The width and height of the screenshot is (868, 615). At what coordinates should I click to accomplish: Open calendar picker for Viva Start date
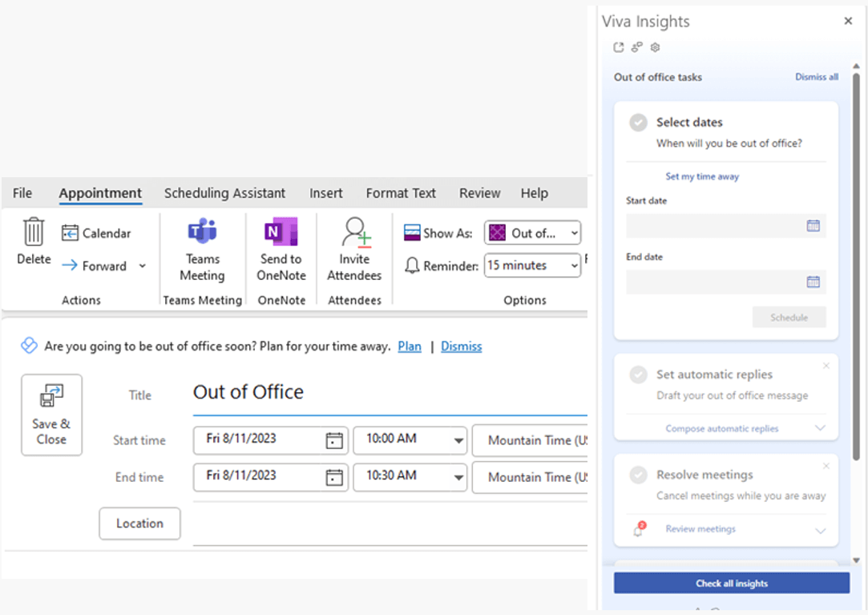[x=813, y=225]
